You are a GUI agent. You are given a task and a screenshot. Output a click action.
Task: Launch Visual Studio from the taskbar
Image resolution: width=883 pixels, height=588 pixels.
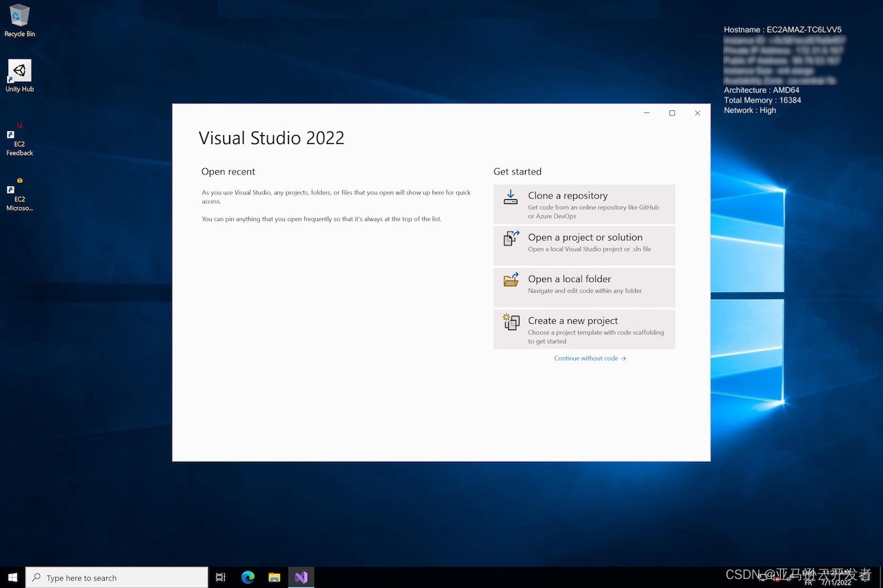coord(301,577)
